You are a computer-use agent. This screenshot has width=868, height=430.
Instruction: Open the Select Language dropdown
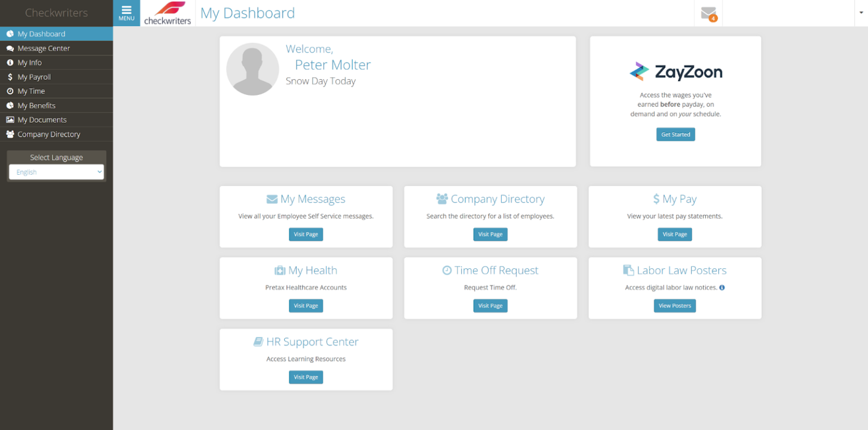point(56,172)
